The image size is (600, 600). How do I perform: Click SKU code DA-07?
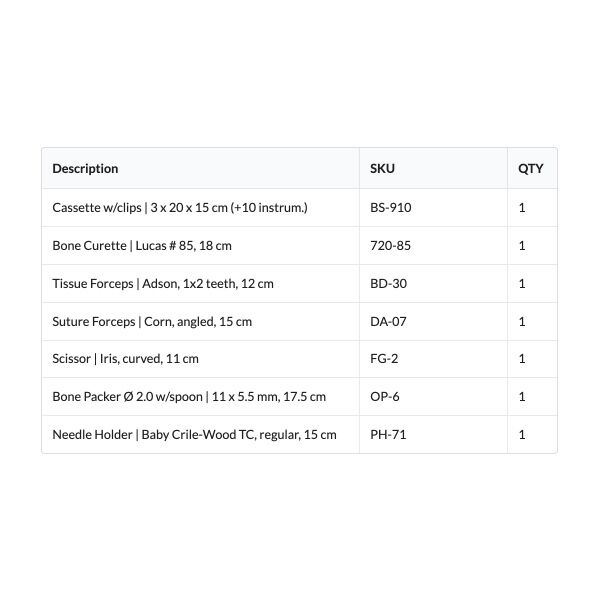(388, 321)
